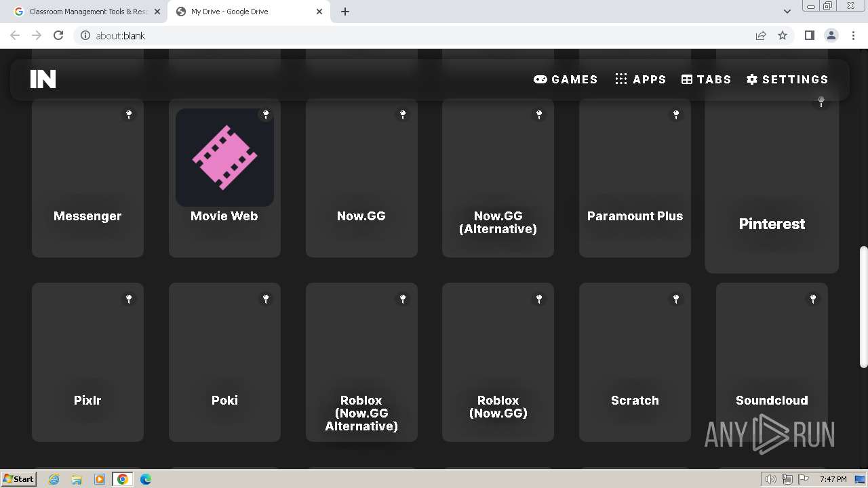Pin the Poki app card
868x488 pixels.
coord(266,299)
